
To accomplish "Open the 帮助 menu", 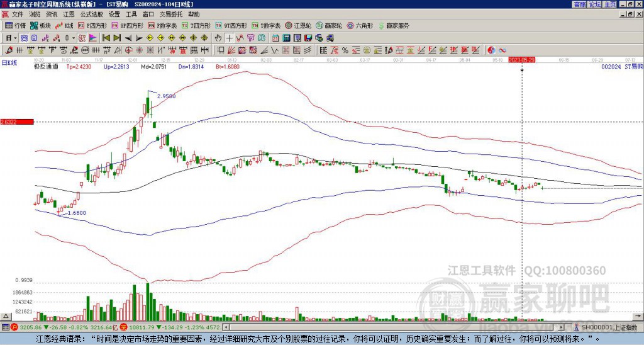I will (x=194, y=14).
